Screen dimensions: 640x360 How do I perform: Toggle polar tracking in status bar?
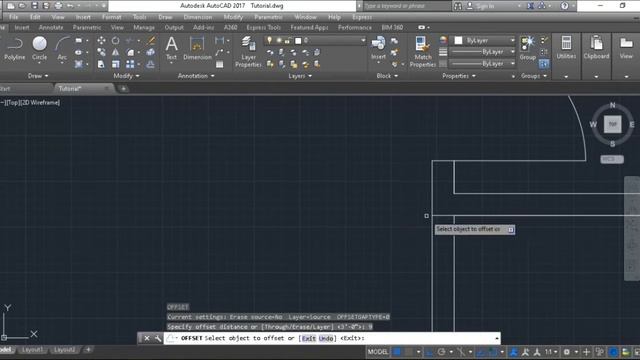442,351
